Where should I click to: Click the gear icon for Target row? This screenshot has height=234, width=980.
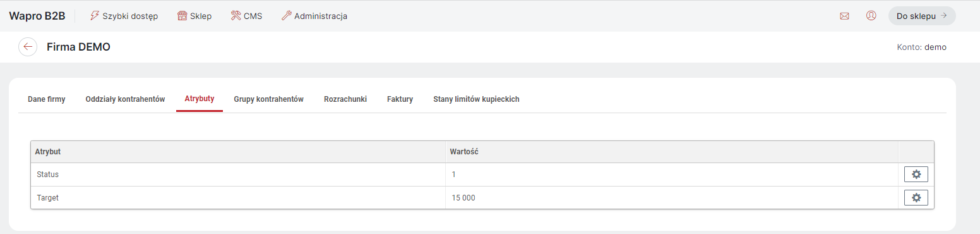click(x=916, y=198)
